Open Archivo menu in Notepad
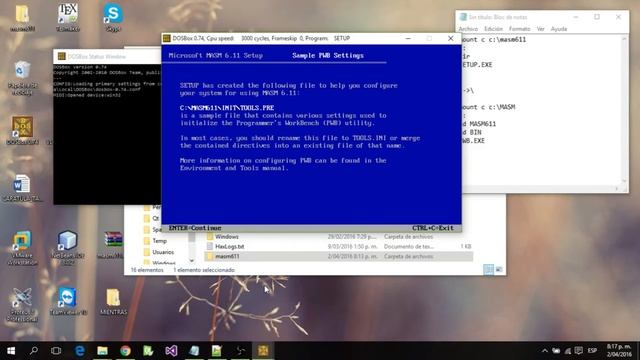 click(468, 29)
